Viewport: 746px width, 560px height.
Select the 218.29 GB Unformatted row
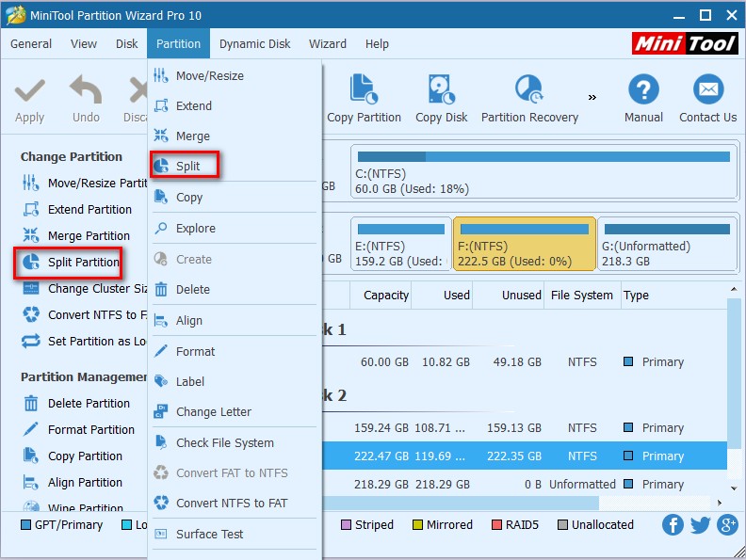pos(525,484)
